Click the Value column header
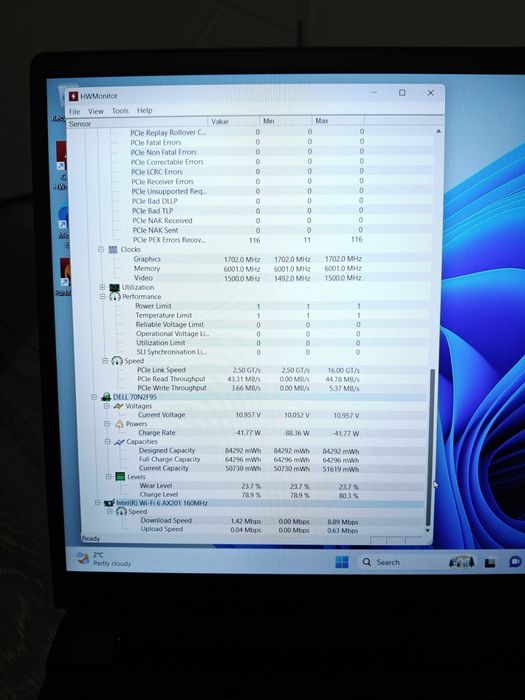Screen dimensions: 525x700 point(234,121)
